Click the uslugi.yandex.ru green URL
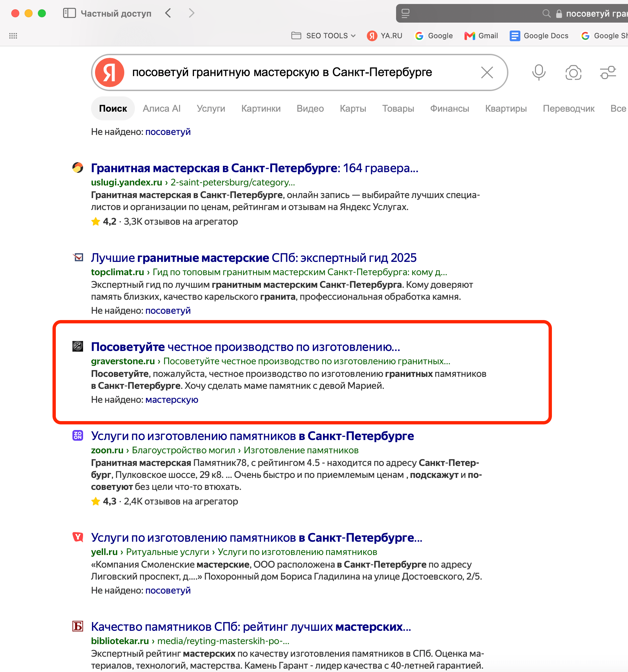Screen dimensions: 628x672 click(x=193, y=182)
